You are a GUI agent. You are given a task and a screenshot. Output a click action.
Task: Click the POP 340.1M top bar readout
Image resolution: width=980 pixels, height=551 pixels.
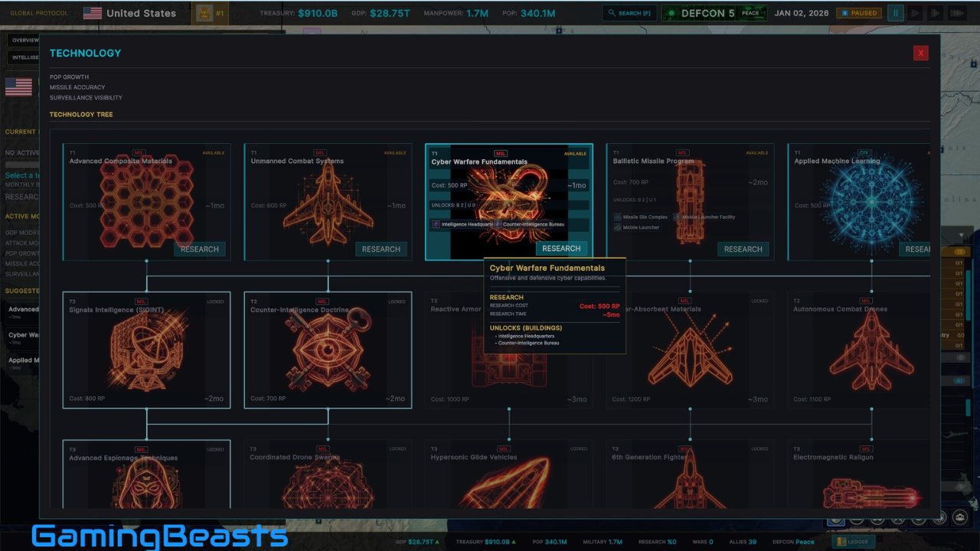529,13
